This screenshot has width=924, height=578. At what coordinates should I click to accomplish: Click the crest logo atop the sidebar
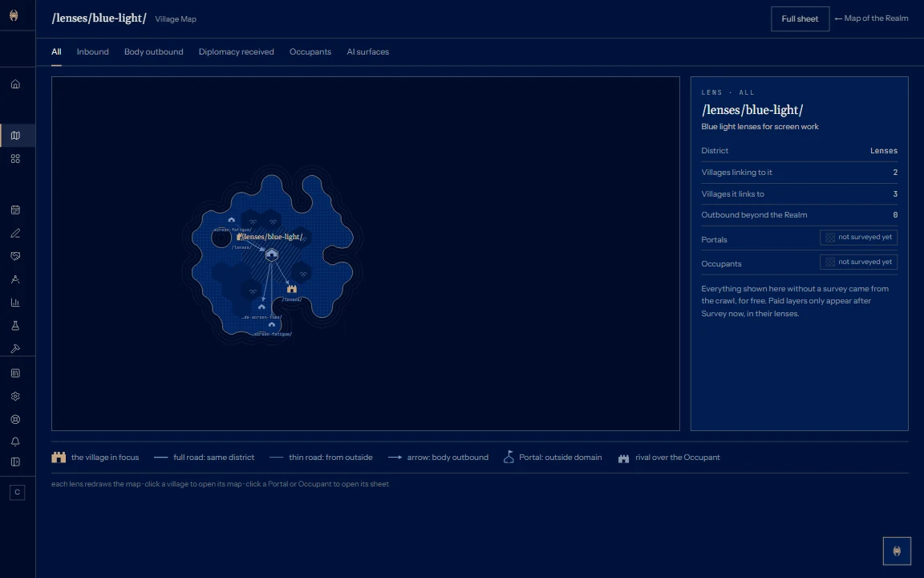[x=14, y=15]
